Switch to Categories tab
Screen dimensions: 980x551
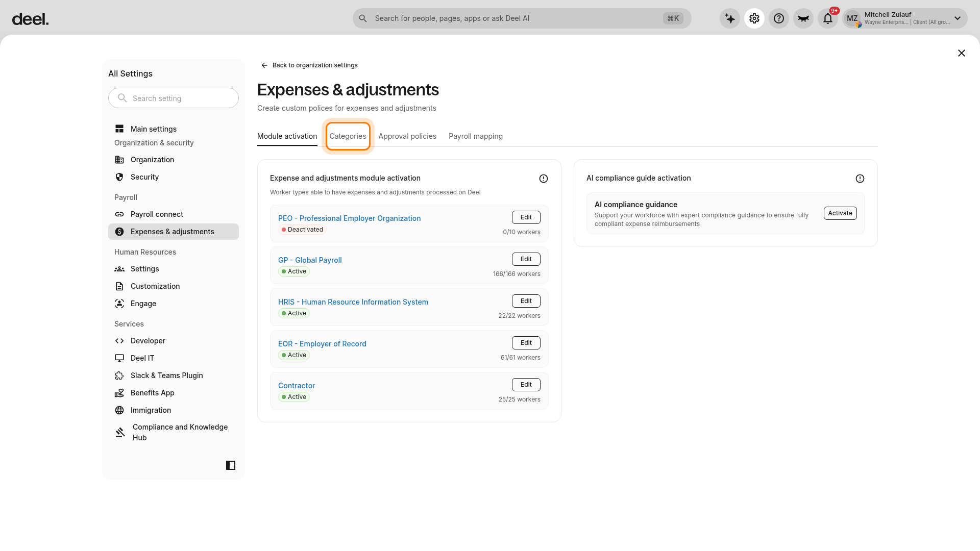coord(348,136)
